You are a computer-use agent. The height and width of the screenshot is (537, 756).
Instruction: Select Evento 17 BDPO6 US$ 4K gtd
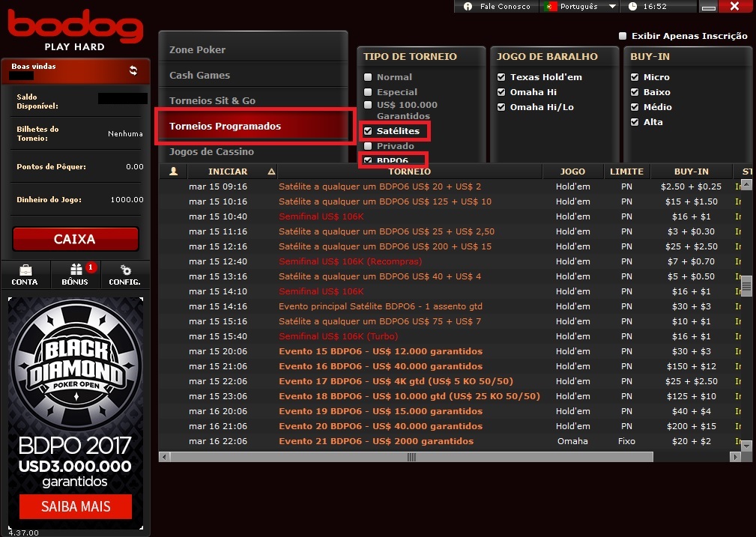coord(450,380)
